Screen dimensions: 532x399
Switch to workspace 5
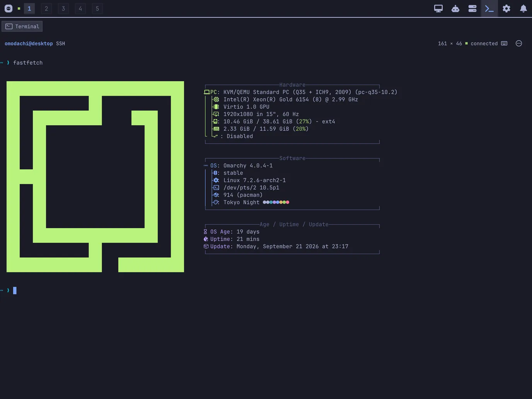[97, 9]
